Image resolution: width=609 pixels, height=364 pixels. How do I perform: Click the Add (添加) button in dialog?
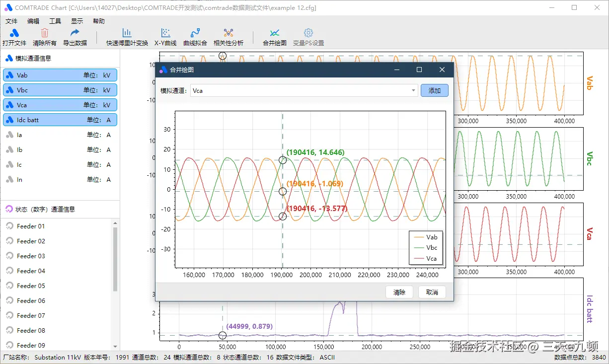[434, 91]
